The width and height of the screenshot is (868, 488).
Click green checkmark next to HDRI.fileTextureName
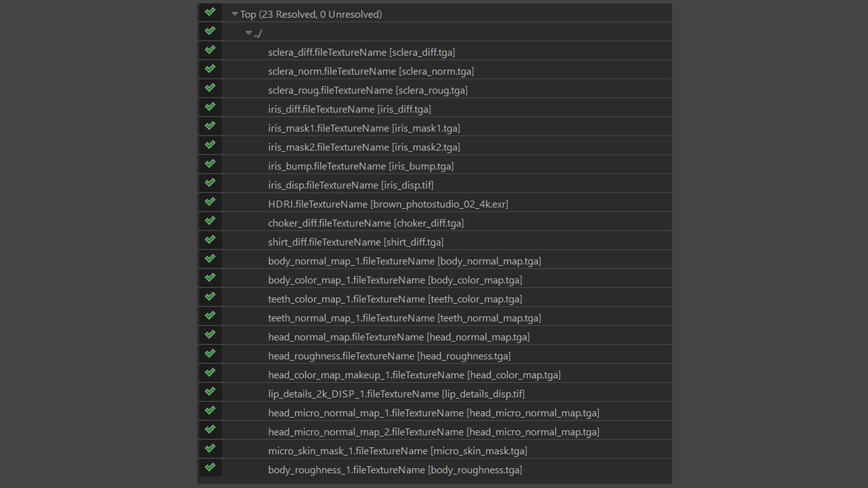tap(210, 202)
